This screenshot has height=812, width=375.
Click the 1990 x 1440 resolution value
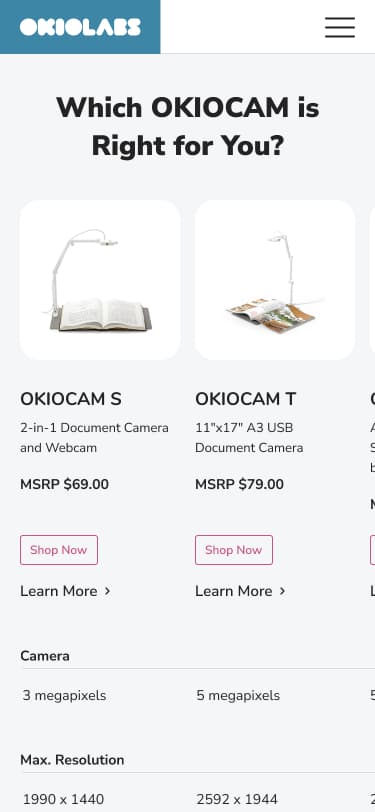[63, 800]
